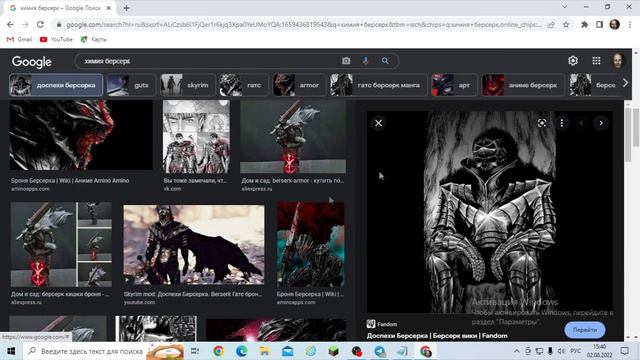640x360 pixels.
Task: Open 'Дом и сад: берсерк кишки броня' thumbnail
Action: click(61, 244)
